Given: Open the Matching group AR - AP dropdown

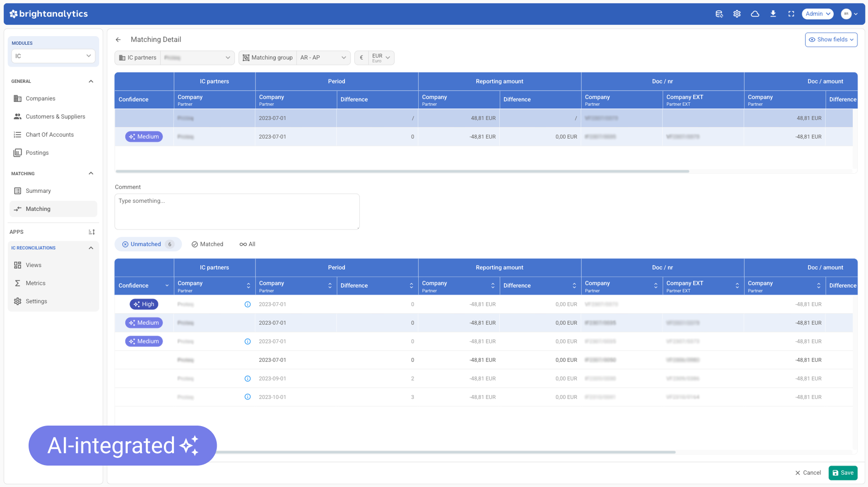Looking at the screenshot, I should [323, 58].
